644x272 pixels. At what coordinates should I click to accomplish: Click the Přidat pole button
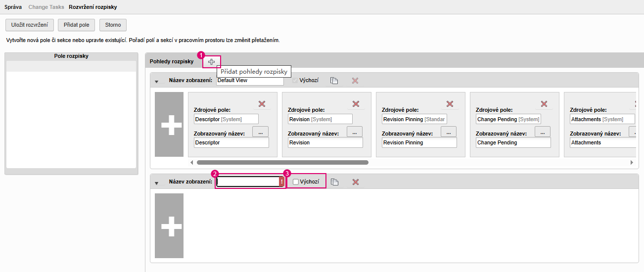coord(77,25)
